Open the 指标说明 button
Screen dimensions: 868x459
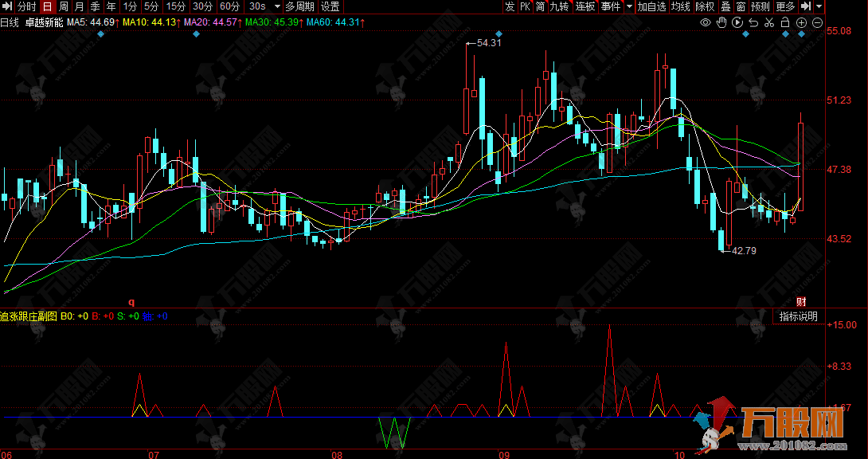(x=798, y=316)
